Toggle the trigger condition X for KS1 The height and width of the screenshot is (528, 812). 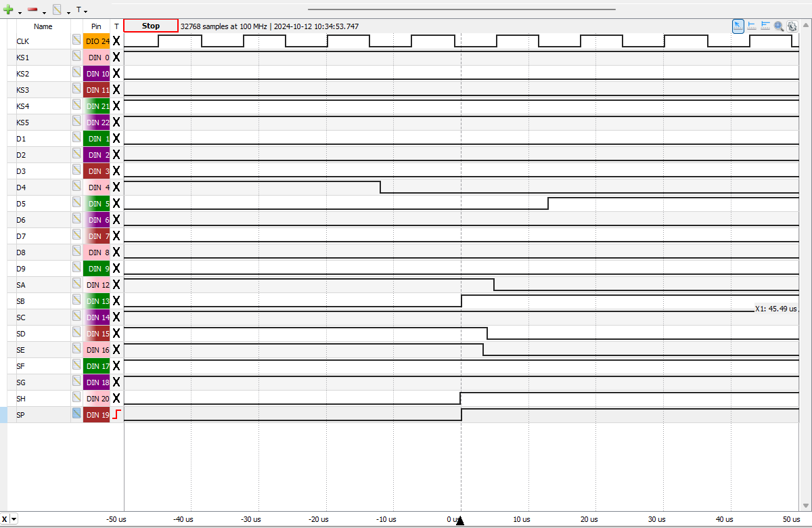tap(116, 58)
